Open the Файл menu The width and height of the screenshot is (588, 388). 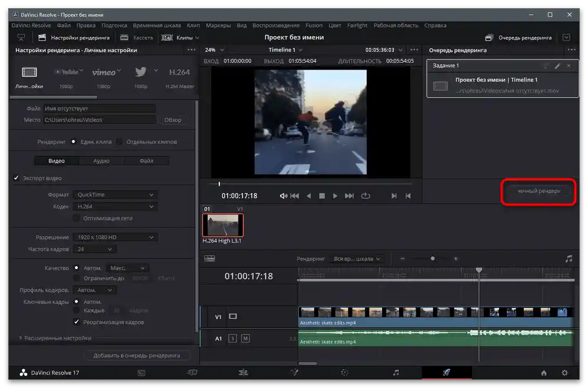point(64,25)
